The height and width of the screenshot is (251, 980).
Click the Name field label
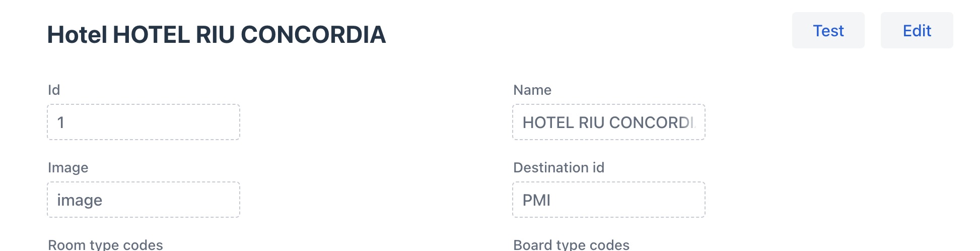point(532,90)
